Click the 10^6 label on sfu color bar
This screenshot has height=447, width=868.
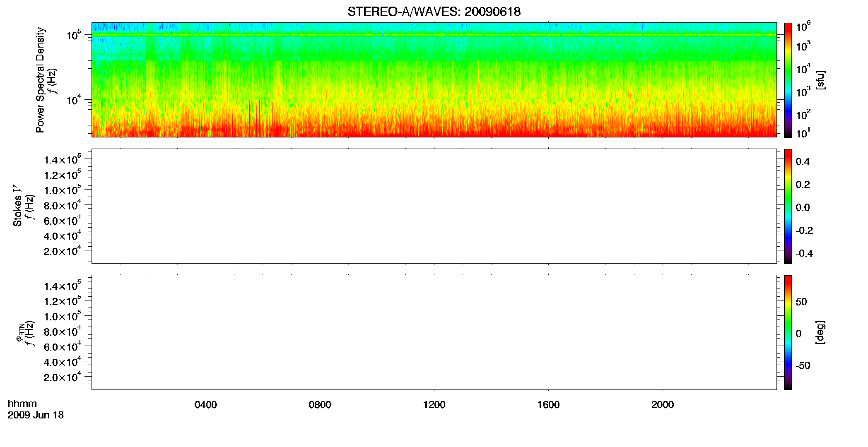pyautogui.click(x=803, y=26)
